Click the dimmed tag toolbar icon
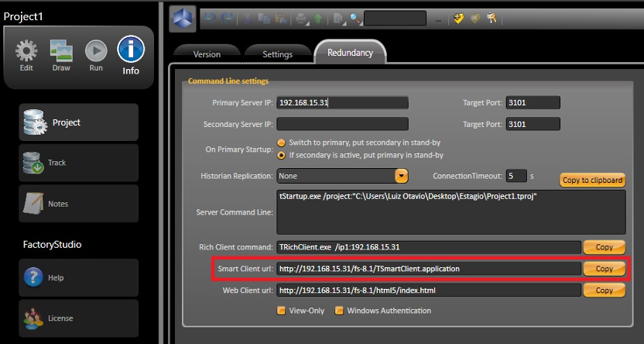This screenshot has width=644, height=344. pyautogui.click(x=475, y=18)
